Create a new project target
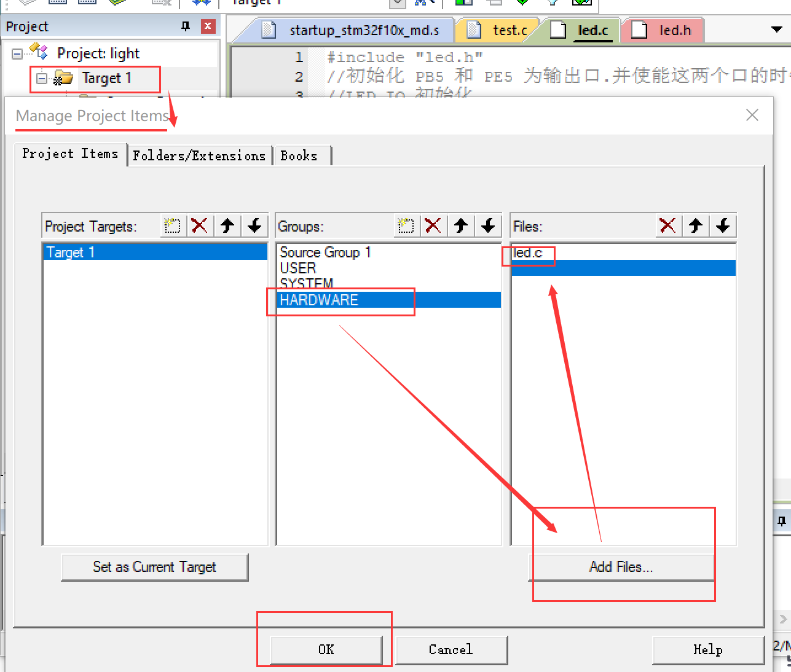 tap(173, 226)
